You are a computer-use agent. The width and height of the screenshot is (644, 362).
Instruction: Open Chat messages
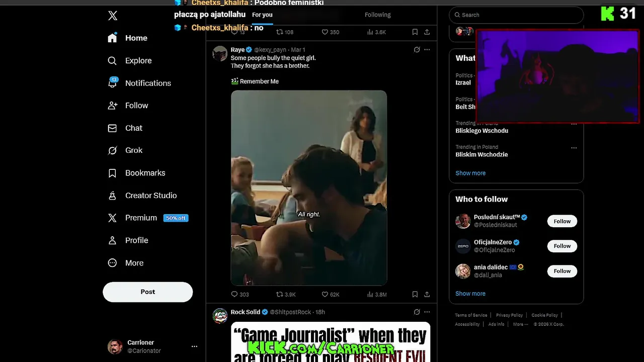coord(125,128)
